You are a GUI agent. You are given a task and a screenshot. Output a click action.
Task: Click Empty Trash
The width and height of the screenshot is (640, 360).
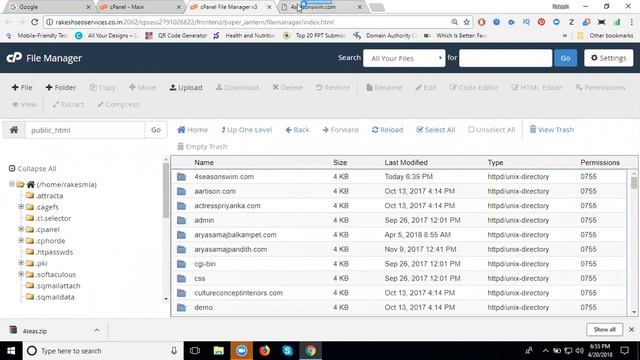click(202, 147)
